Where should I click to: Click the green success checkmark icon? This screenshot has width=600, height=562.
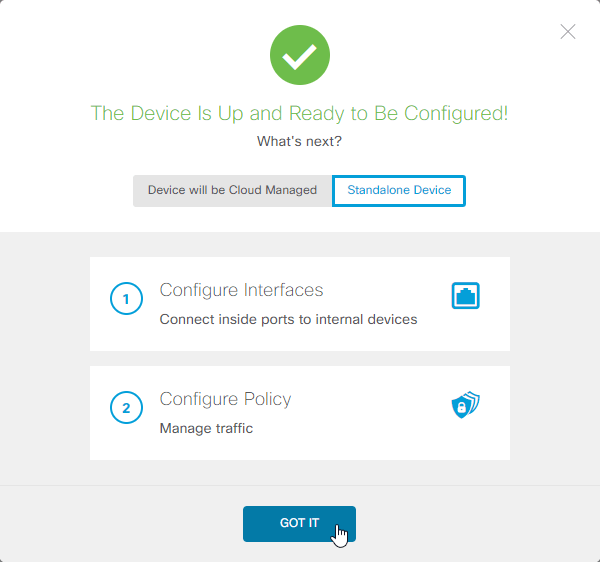click(x=300, y=55)
